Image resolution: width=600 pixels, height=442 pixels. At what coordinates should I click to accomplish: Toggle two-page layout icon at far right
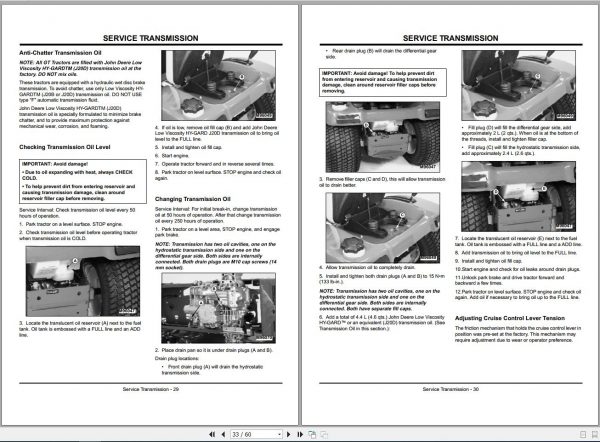click(x=595, y=434)
